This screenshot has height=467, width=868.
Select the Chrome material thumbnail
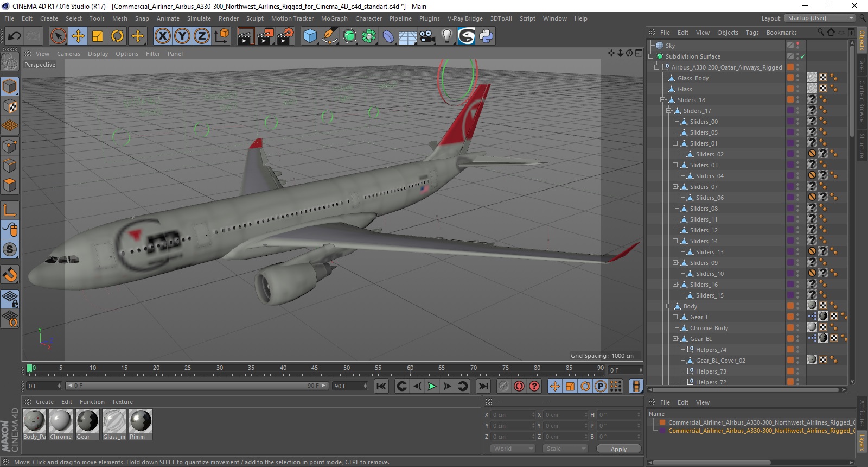[61, 424]
